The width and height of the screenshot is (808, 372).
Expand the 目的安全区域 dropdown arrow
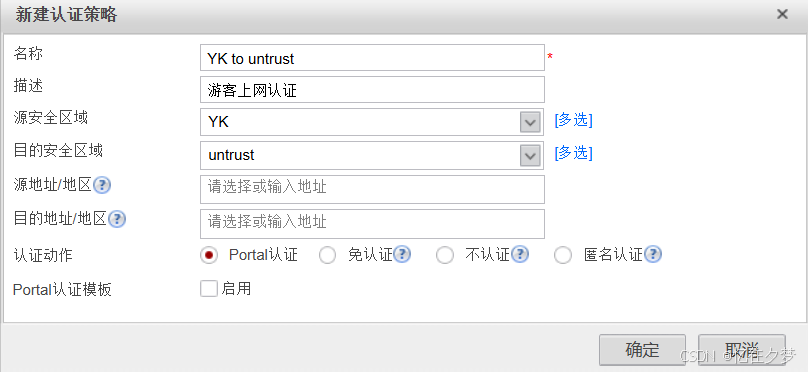tap(530, 156)
